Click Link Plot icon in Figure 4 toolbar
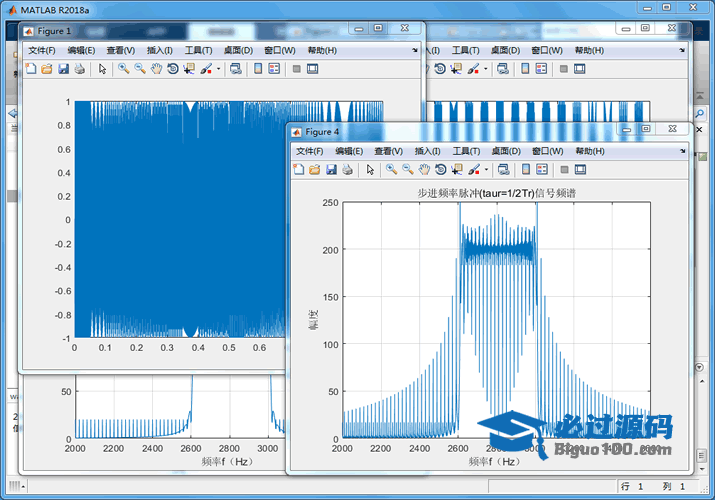 pos(503,170)
